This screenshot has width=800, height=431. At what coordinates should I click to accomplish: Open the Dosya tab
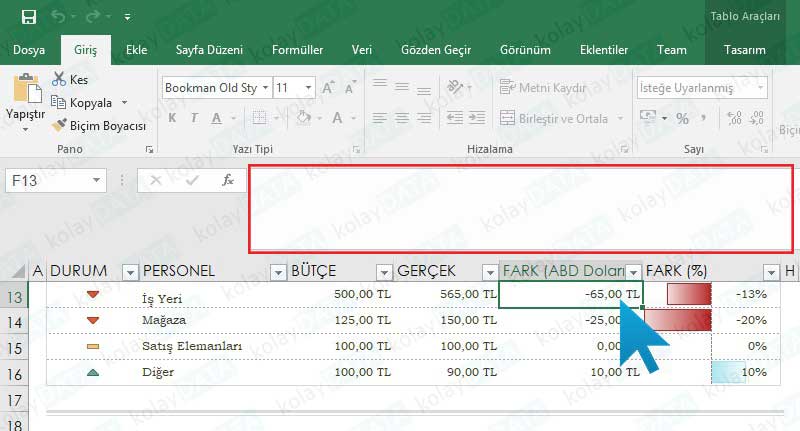(x=29, y=50)
